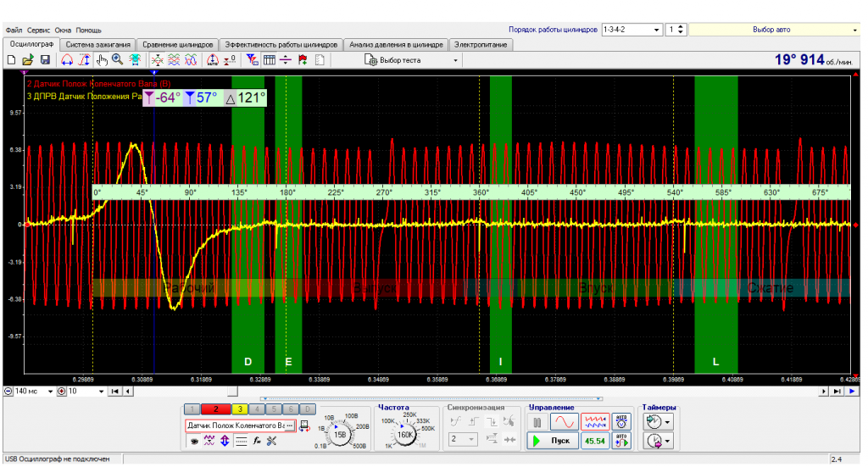
Task: Switch to the Система зажигания tab
Action: [98, 45]
